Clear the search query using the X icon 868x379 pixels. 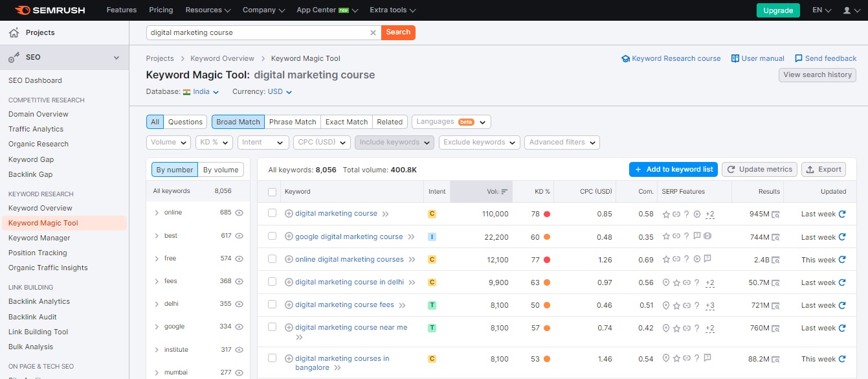click(x=373, y=32)
